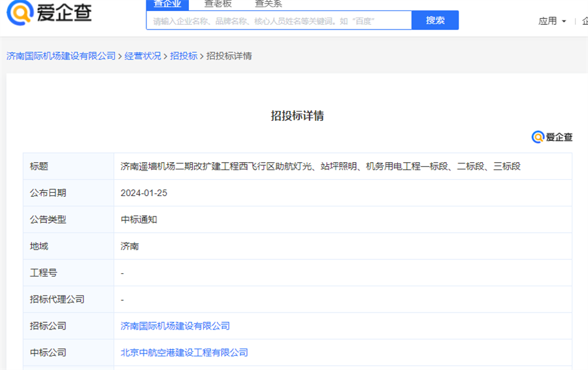Select announcement type 中标通知
This screenshot has height=370, width=588.
139,220
